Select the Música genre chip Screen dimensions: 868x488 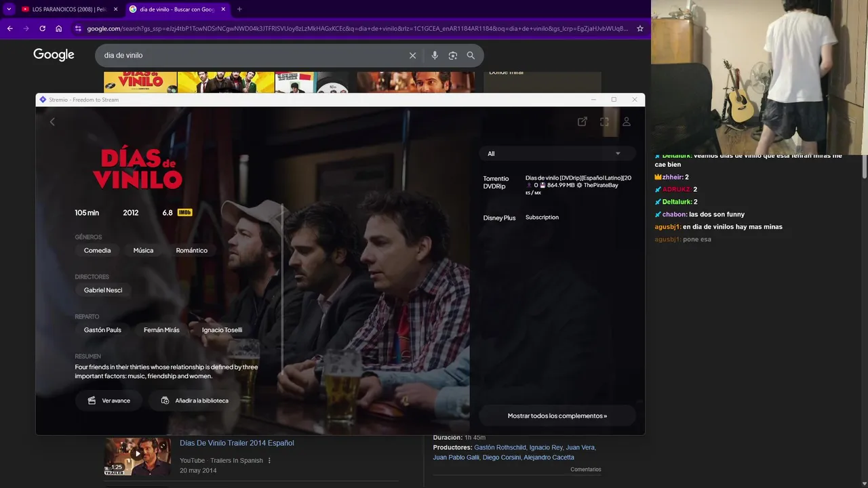pyautogui.click(x=143, y=251)
